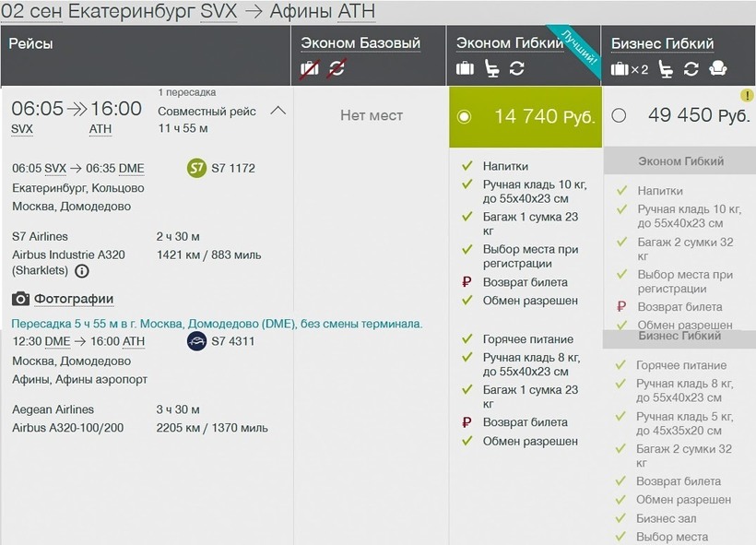Click the Совместный рейс label
The image size is (756, 545).
[x=207, y=112]
